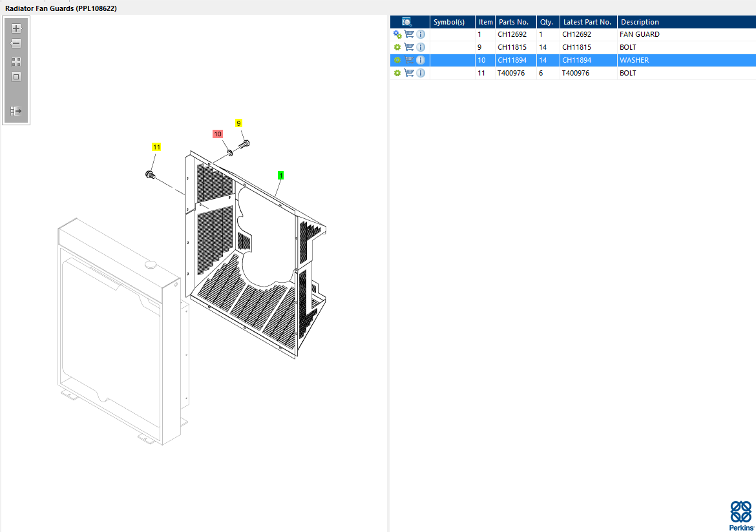756x532 pixels.
Task: Sort by the Qty. column header
Action: 548,22
